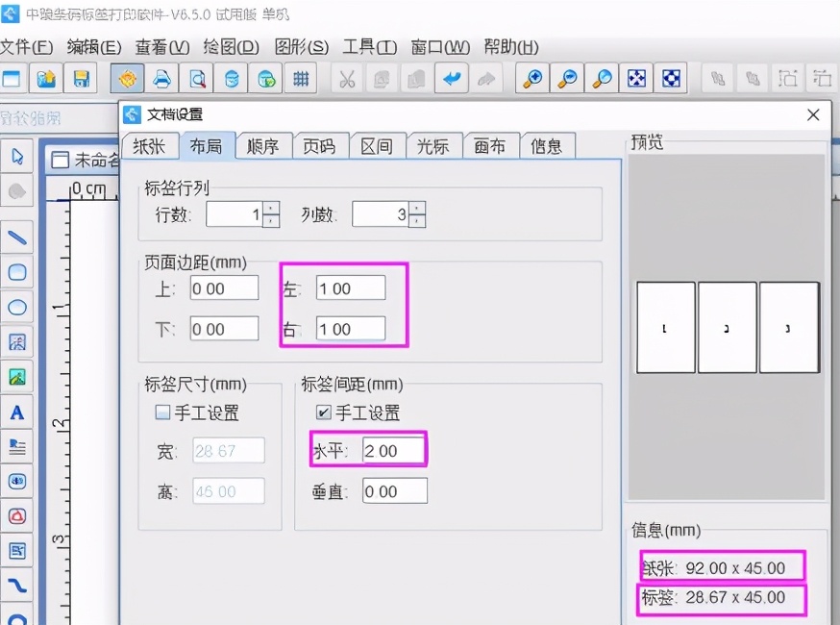840x625 pixels.
Task: Click the Undo blue arrow icon
Action: pyautogui.click(x=452, y=79)
